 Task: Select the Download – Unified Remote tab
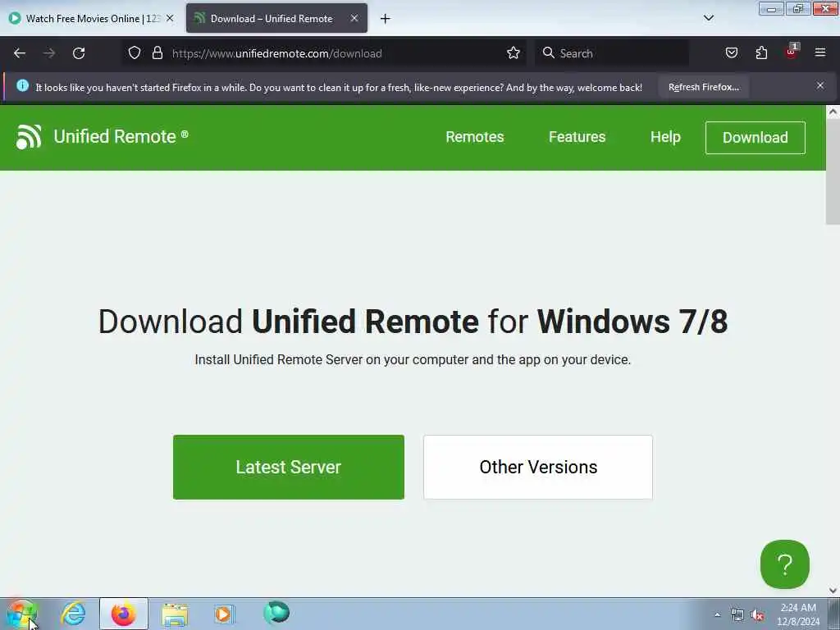[276, 19]
